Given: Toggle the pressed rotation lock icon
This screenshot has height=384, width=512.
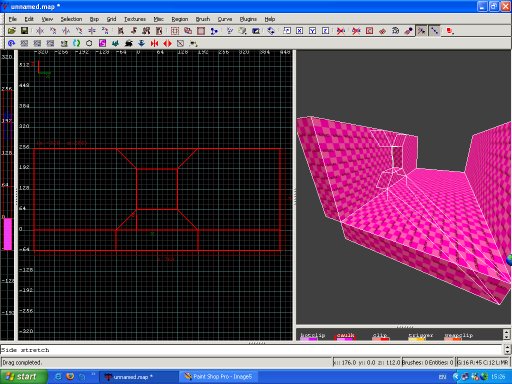Looking at the screenshot, I should [434, 31].
